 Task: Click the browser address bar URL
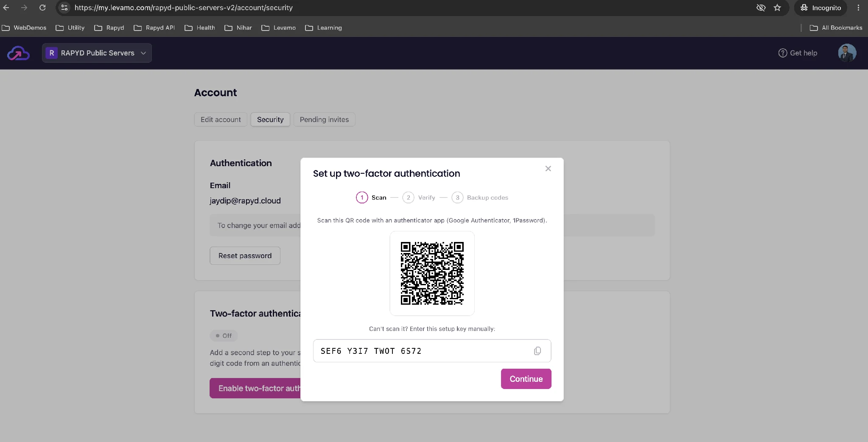click(x=184, y=8)
